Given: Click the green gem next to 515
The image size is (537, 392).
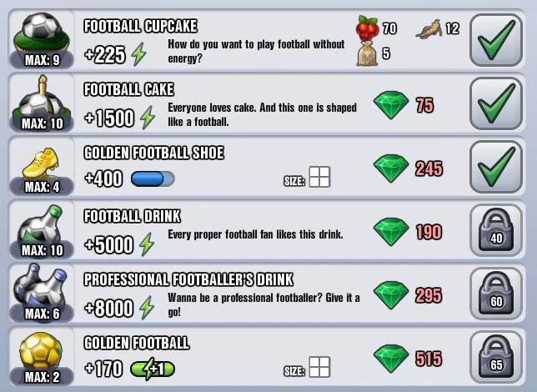Looking at the screenshot, I should click(391, 358).
